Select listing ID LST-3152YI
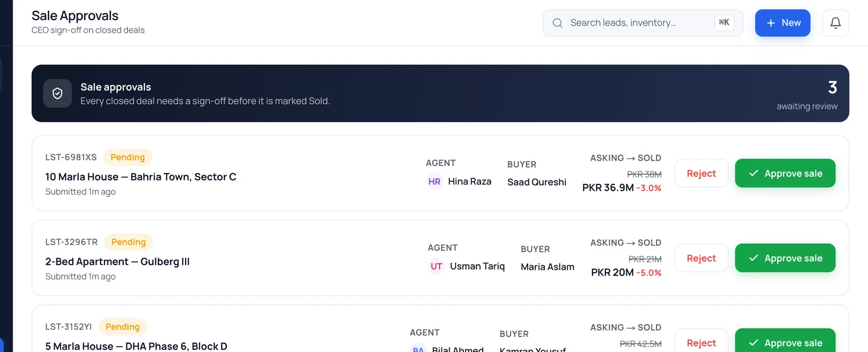This screenshot has height=352, width=868. tap(68, 327)
